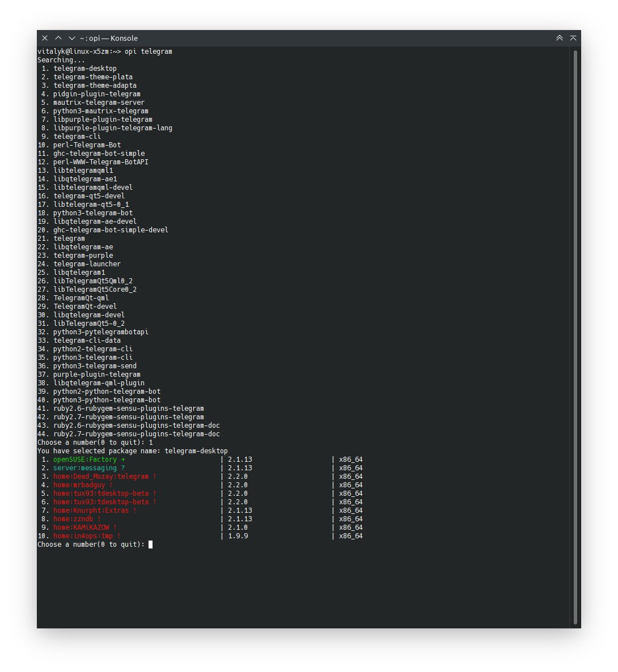Click the "telegram-purple" entry
Viewport: 618px width, 672px height.
click(83, 256)
